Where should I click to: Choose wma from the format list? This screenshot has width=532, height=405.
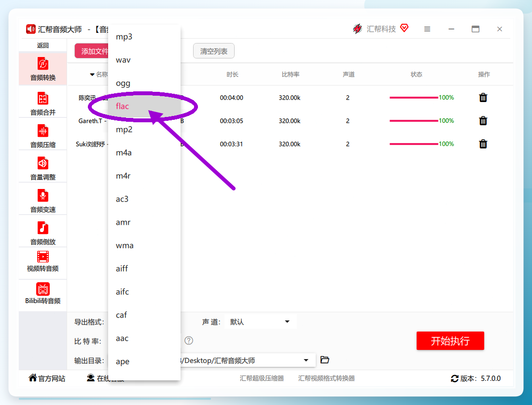pos(144,246)
